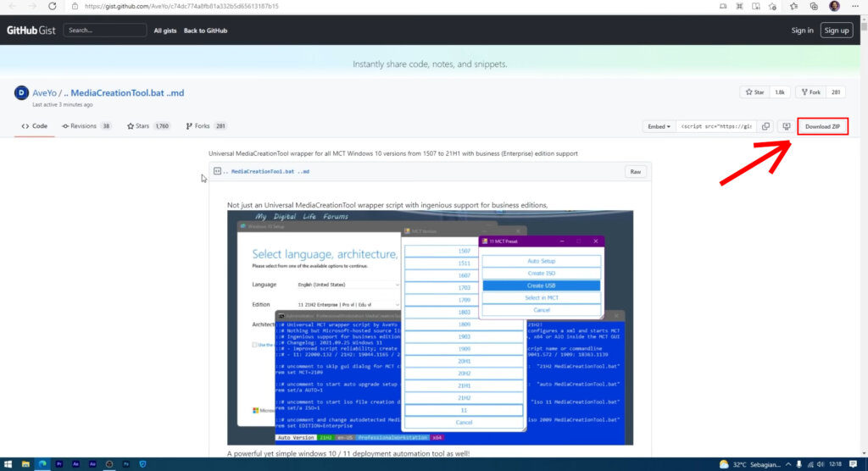View the file with the Raw button
The image size is (868, 471).
[x=635, y=172]
